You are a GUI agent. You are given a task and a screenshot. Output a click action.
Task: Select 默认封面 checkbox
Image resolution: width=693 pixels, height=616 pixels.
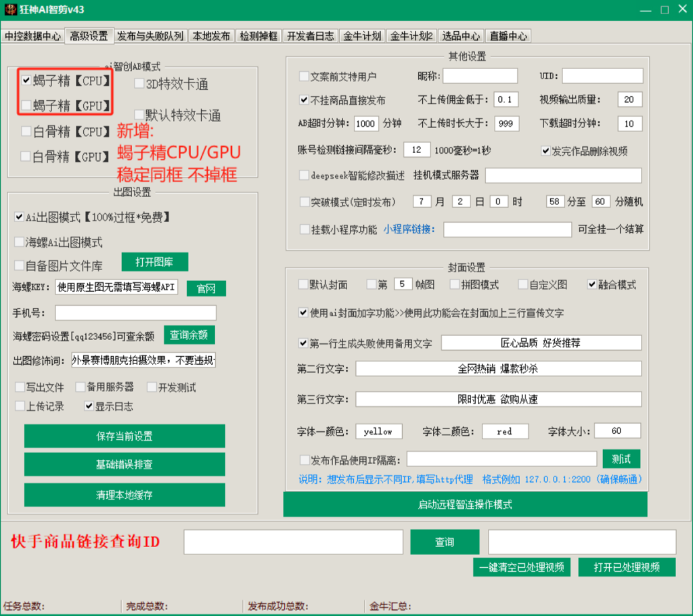pos(303,284)
